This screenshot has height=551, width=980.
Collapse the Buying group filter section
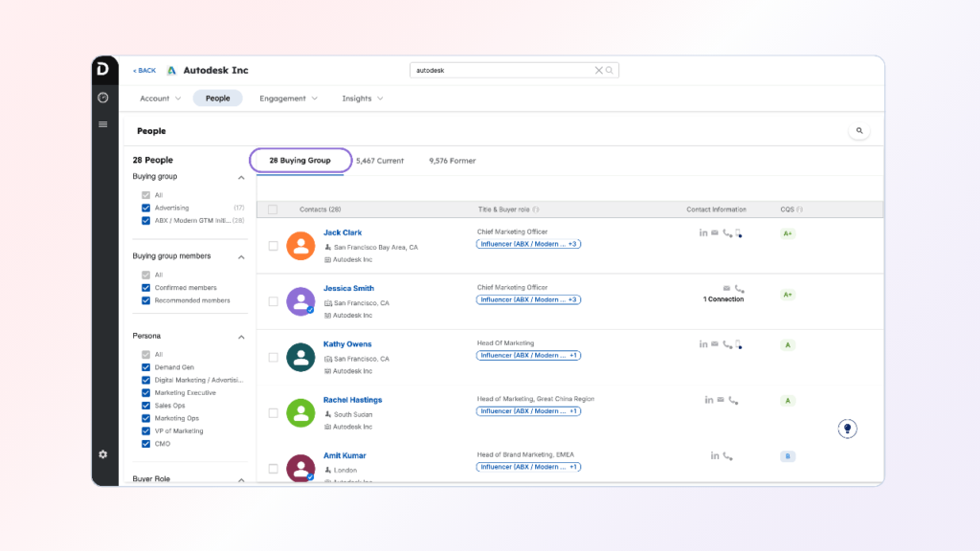click(x=241, y=177)
